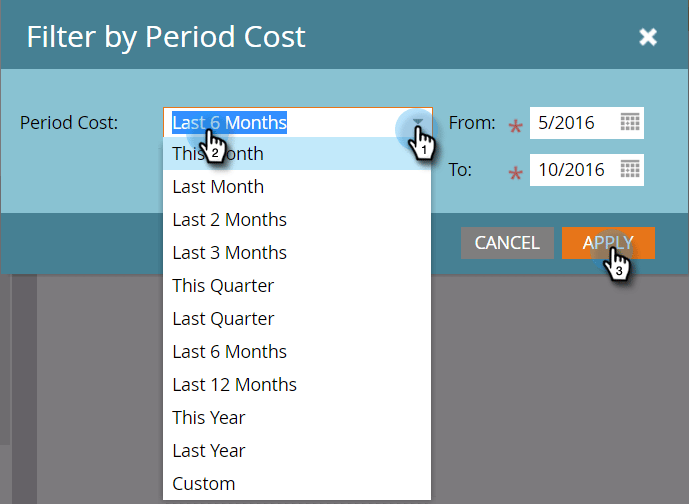Select Last 3 Months entry
Screen dimensions: 689x504
pyautogui.click(x=297, y=253)
